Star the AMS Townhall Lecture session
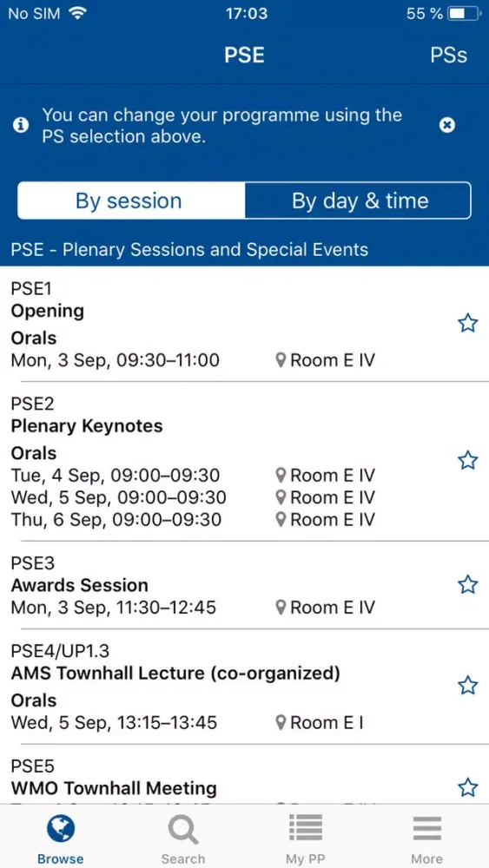Viewport: 489px width, 868px height. point(468,686)
